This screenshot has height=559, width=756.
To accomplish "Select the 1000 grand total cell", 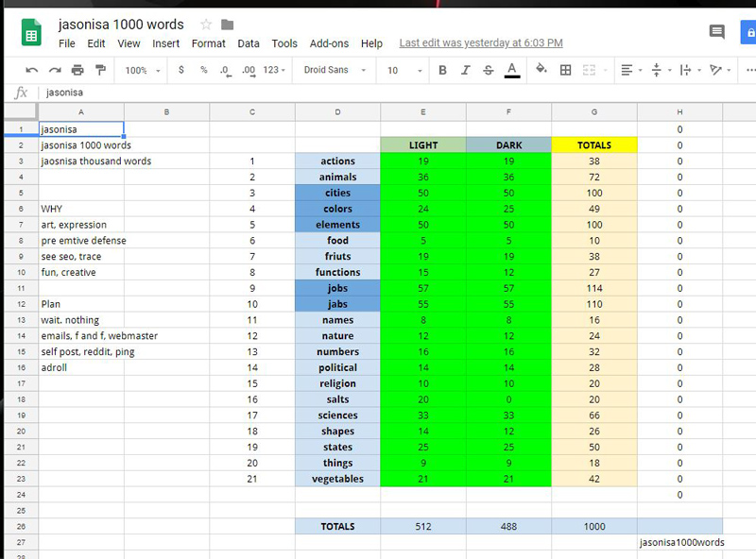I will tap(594, 527).
